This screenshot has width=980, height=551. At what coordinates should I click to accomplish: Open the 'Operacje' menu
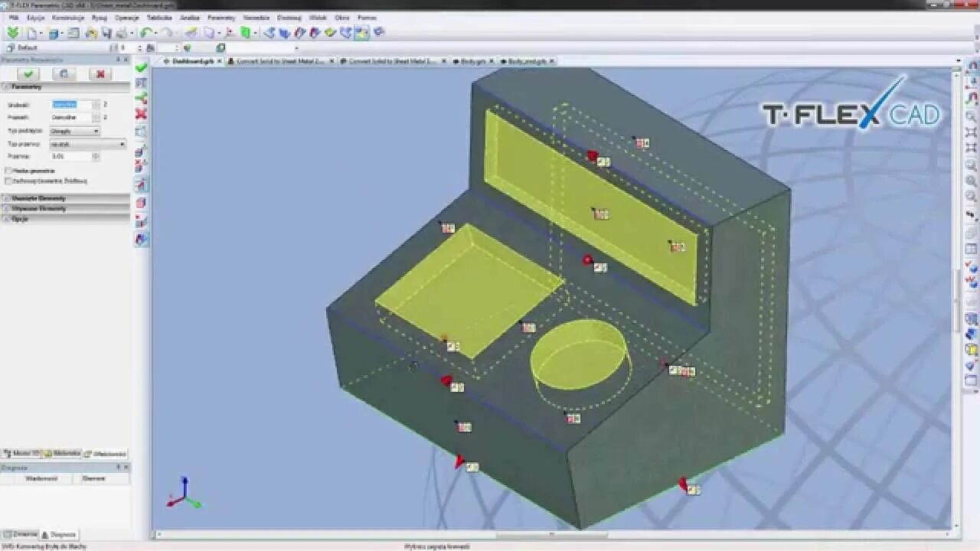pos(127,17)
